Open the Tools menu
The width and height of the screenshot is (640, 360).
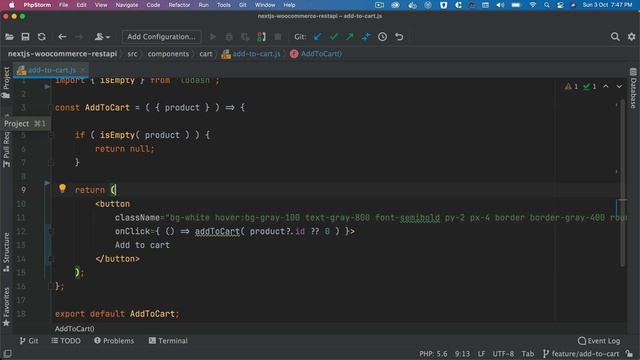[x=224, y=5]
